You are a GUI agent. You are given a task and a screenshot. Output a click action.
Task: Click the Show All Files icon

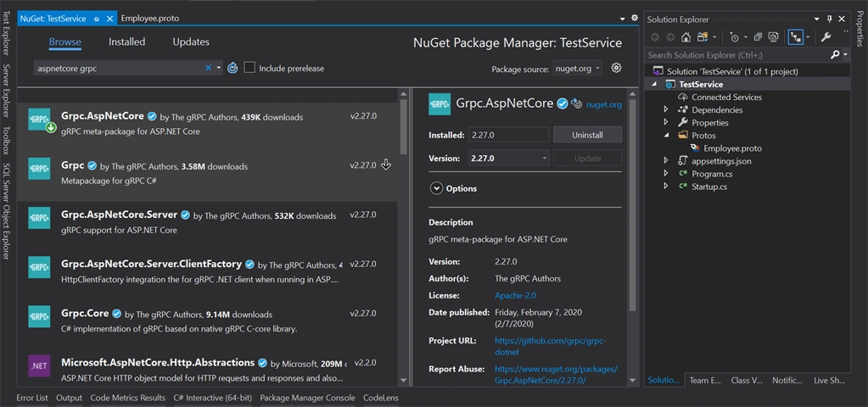(774, 37)
